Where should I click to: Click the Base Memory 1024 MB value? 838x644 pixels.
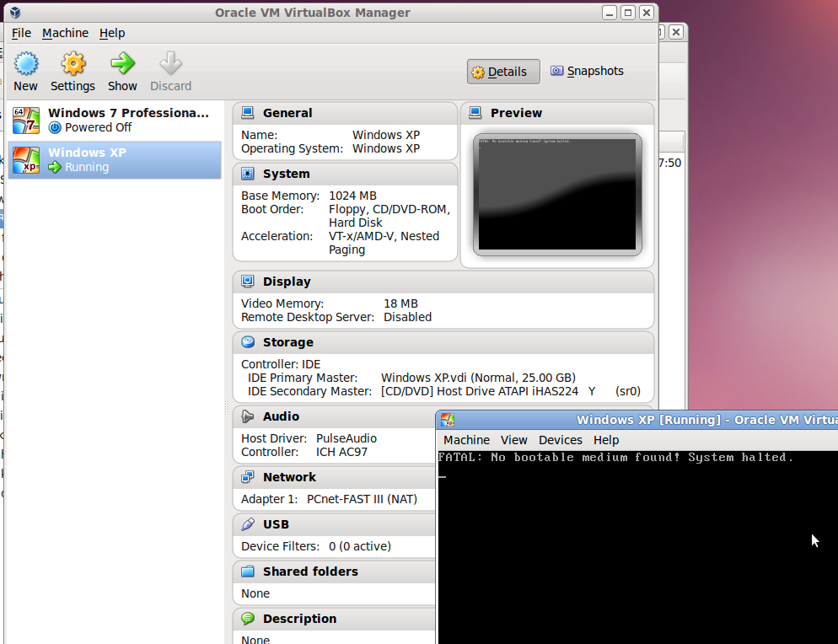pos(352,196)
